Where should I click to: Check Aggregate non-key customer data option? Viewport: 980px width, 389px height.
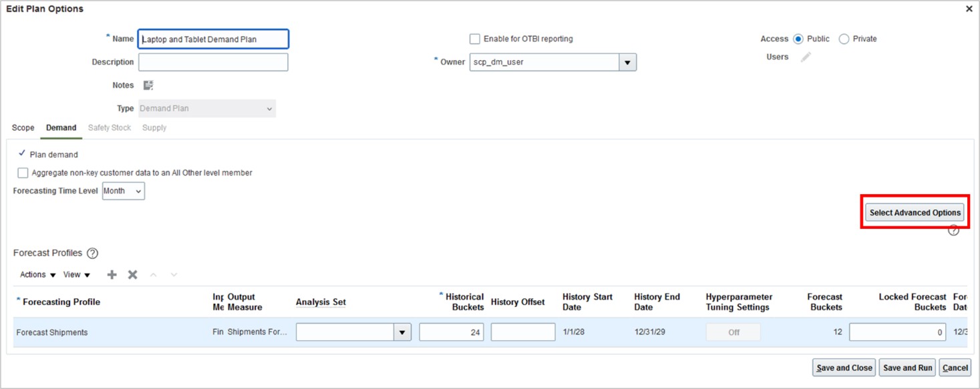pos(22,172)
